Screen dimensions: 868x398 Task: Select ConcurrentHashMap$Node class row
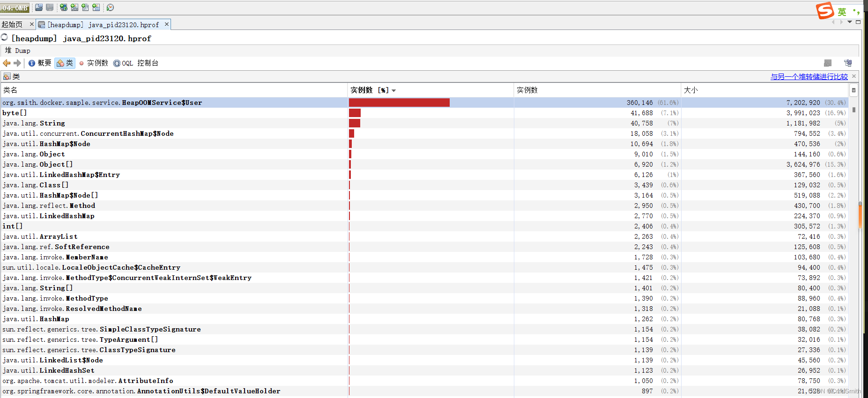[x=424, y=133]
